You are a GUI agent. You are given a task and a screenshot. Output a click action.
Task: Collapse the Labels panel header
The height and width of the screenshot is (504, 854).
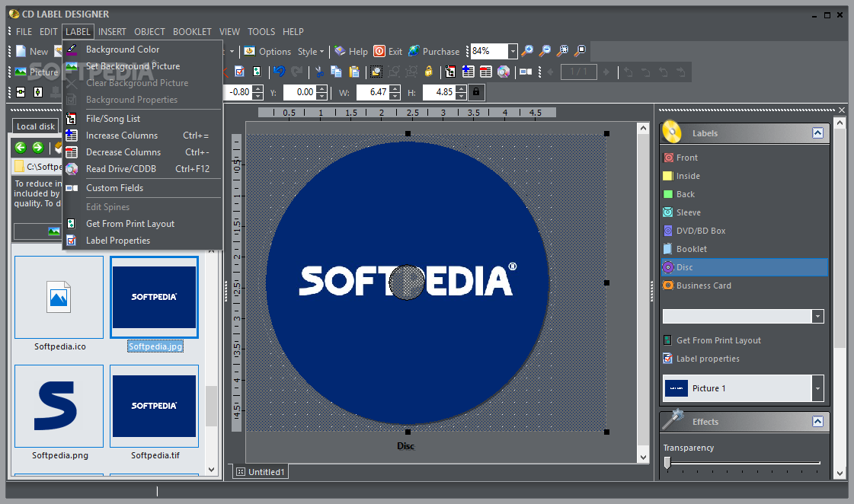point(817,132)
